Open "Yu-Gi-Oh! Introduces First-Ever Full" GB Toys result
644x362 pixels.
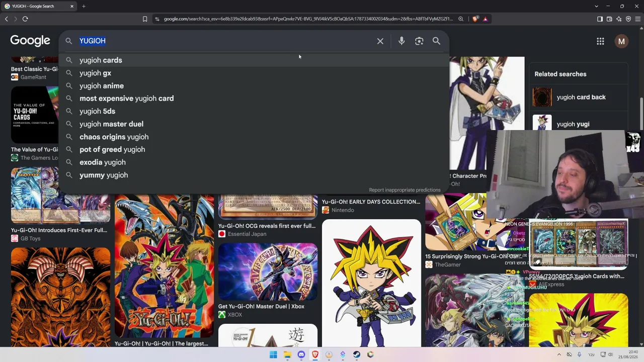[59, 230]
